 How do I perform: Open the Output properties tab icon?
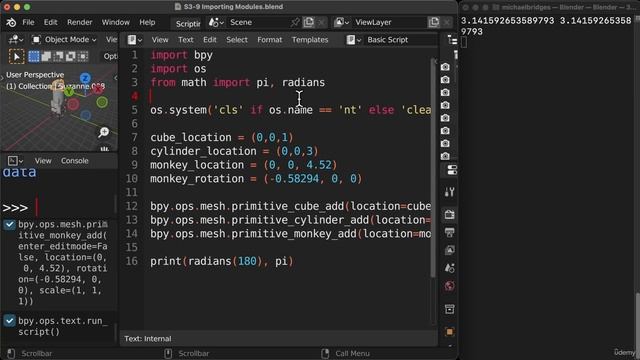[x=449, y=233]
